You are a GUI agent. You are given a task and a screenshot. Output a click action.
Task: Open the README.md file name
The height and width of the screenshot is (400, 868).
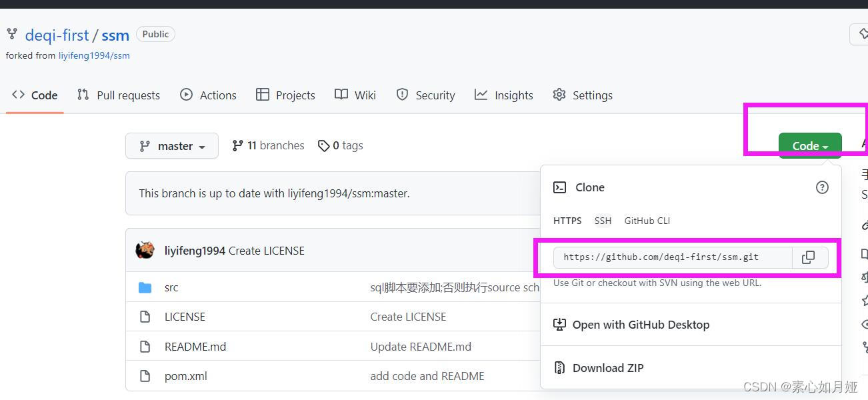[x=195, y=347]
